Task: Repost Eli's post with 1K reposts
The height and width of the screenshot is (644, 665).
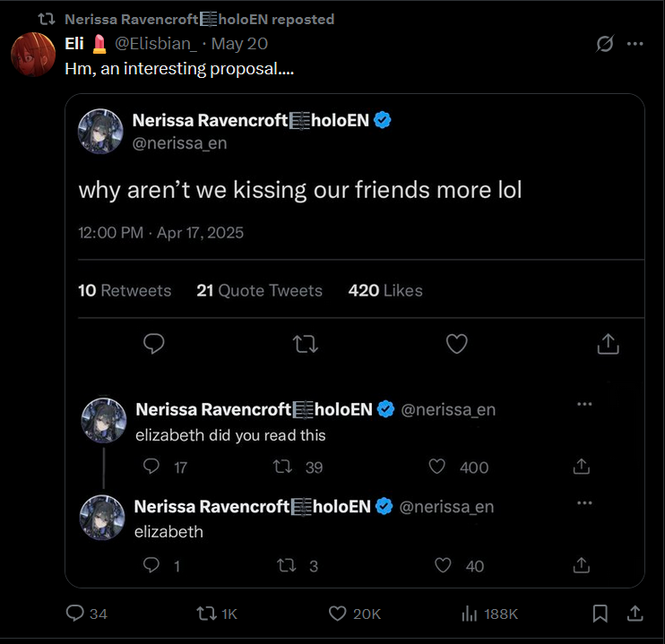Action: 205,614
